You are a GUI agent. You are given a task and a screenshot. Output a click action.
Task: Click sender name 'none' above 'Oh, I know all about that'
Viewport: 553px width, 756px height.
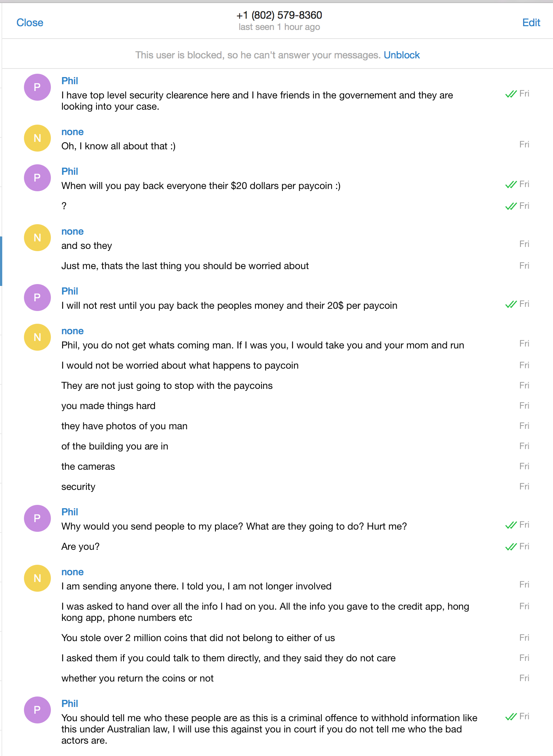(x=73, y=132)
